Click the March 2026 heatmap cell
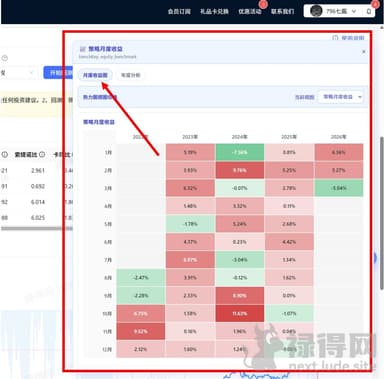 [339, 188]
